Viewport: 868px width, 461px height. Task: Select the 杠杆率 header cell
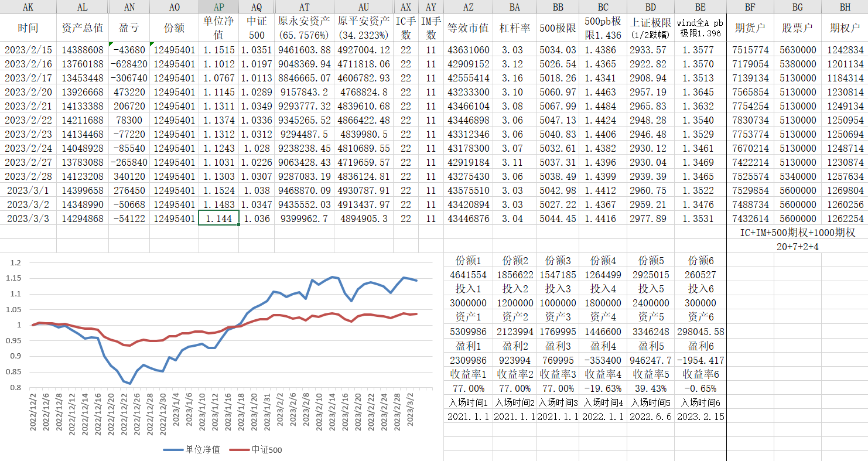click(x=515, y=28)
